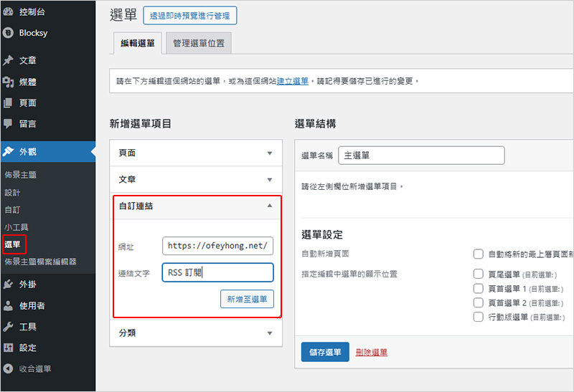Check the 頁尾選單 location checkbox
This screenshot has width=574, height=392.
coord(478,274)
